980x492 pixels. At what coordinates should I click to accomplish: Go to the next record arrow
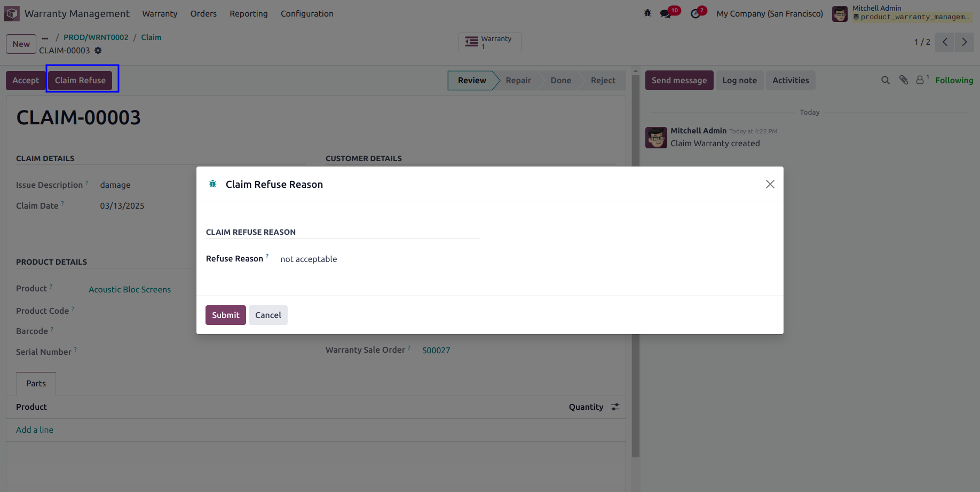[965, 42]
